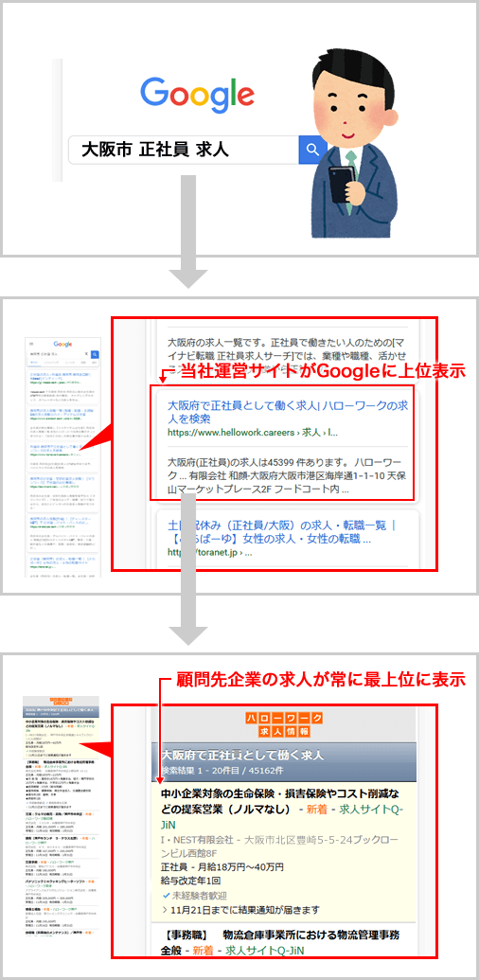Click the large Google logo
Screen dimensions: 479x980
click(x=197, y=93)
